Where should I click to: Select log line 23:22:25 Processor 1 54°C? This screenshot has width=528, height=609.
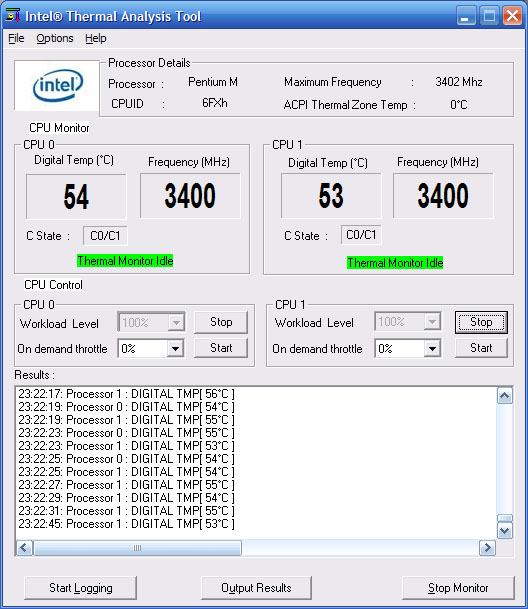click(126, 472)
